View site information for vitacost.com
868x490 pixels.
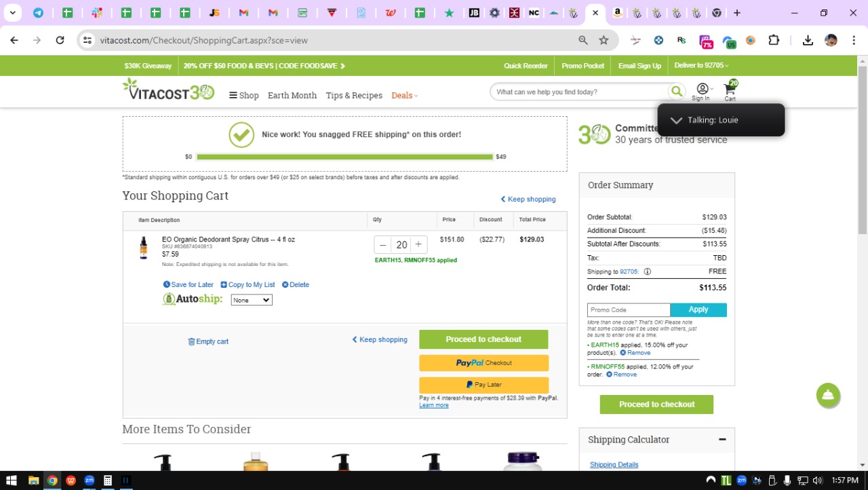87,40
